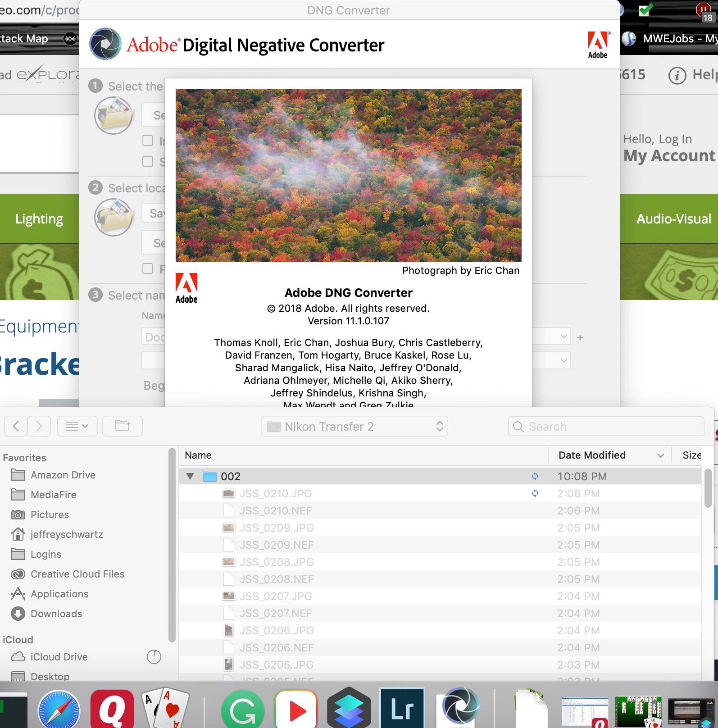
Task: Open the Nikon Transfer 2 location popup
Action: tap(354, 426)
